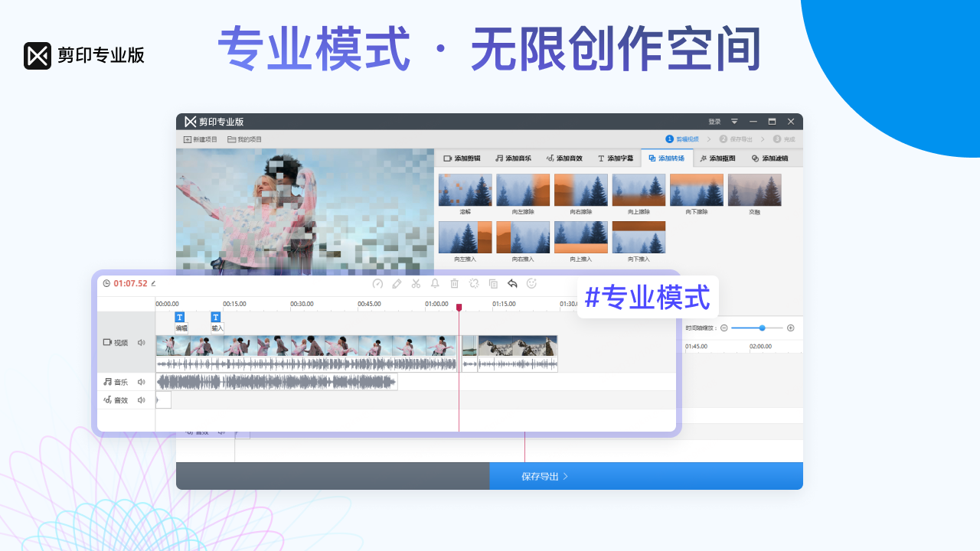This screenshot has width=980, height=551.
Task: Mute the 音效 sound effects track speaker
Action: (141, 399)
